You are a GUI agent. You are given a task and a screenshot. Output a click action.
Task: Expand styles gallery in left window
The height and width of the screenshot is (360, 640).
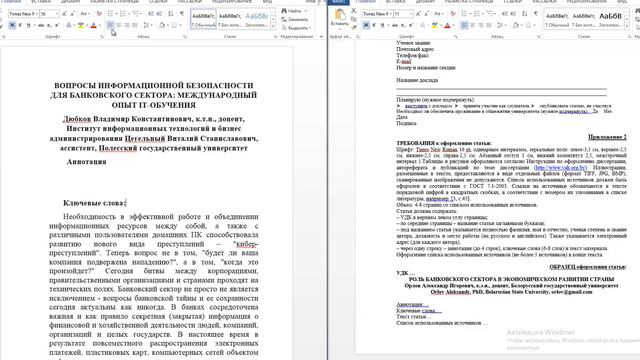pos(273,27)
